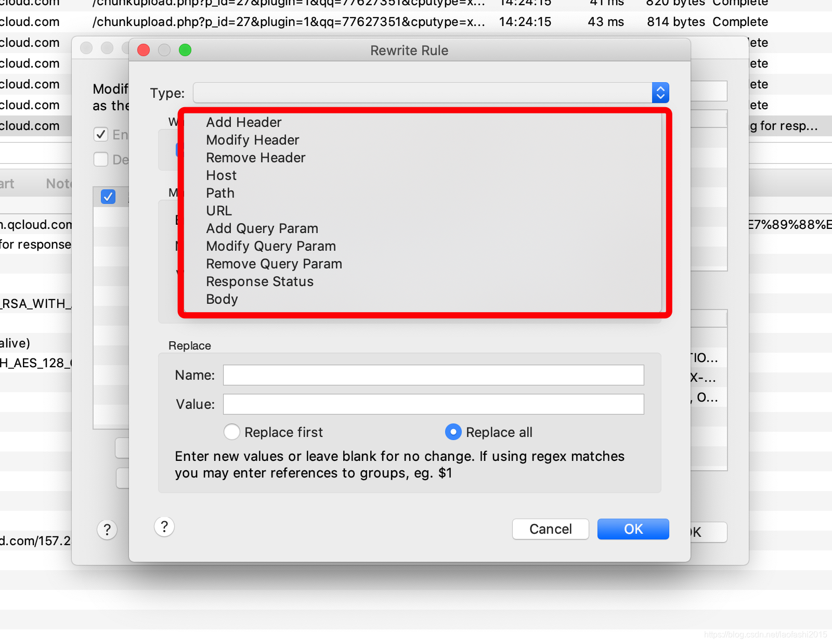Click the green zoom button on Rewrite Rule
The width and height of the screenshot is (832, 644).
[x=185, y=50]
